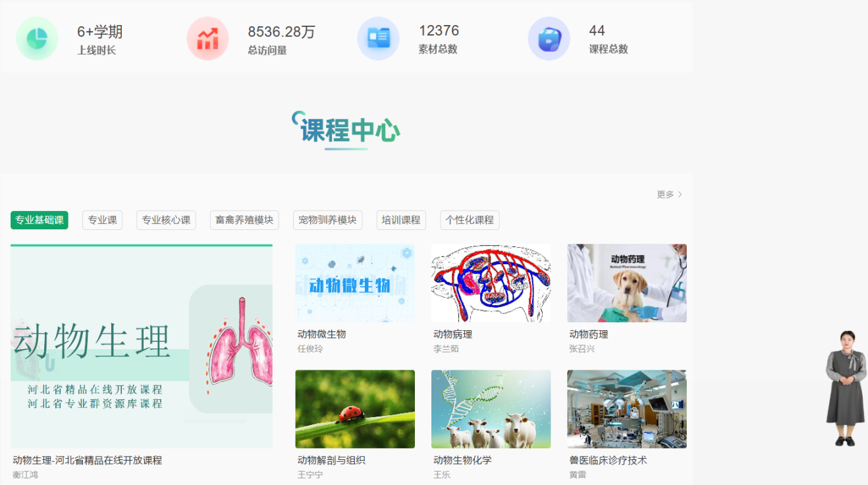Click the ladybug 动物解剖与组织 thumbnail
This screenshot has height=485, width=868.
pos(355,409)
